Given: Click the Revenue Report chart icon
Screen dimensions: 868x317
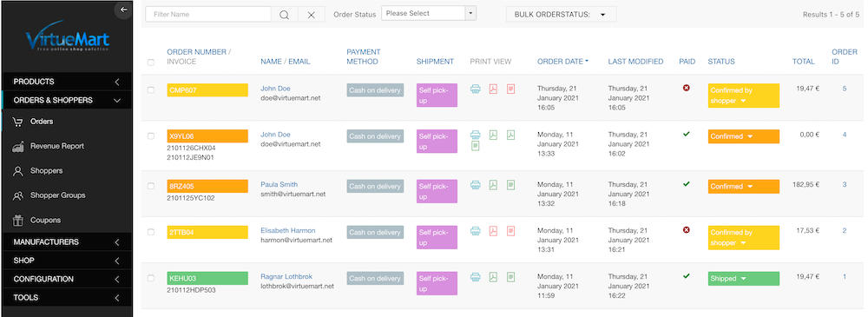Looking at the screenshot, I should pyautogui.click(x=18, y=146).
